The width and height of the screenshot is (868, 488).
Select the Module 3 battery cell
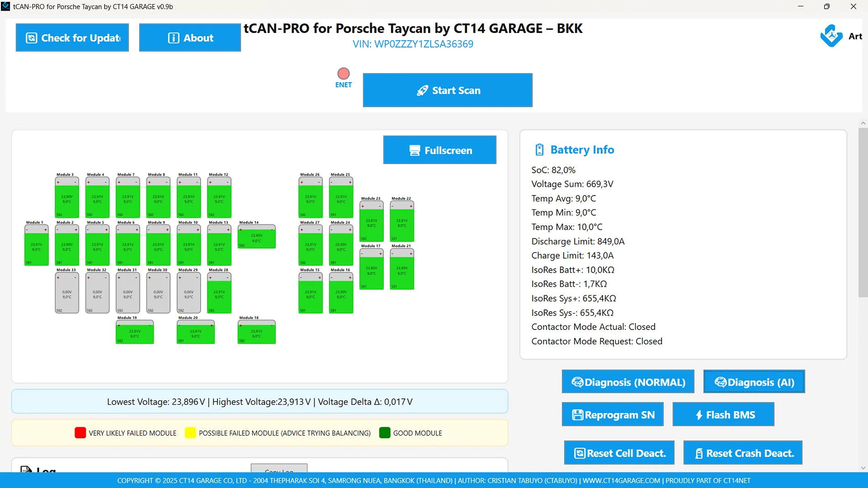(67, 197)
